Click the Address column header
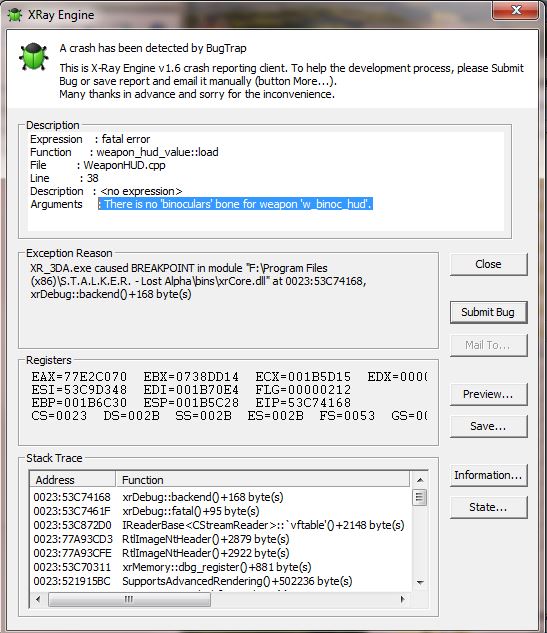The width and height of the screenshot is (547, 633). coord(73,480)
